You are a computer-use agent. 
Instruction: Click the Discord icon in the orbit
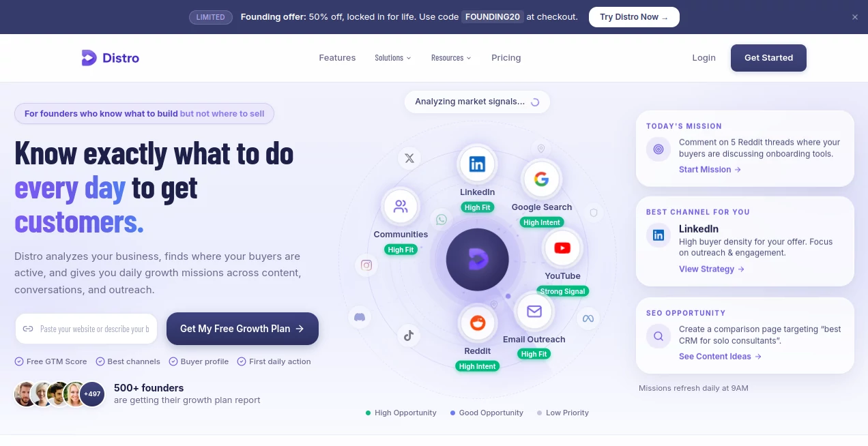pos(360,317)
